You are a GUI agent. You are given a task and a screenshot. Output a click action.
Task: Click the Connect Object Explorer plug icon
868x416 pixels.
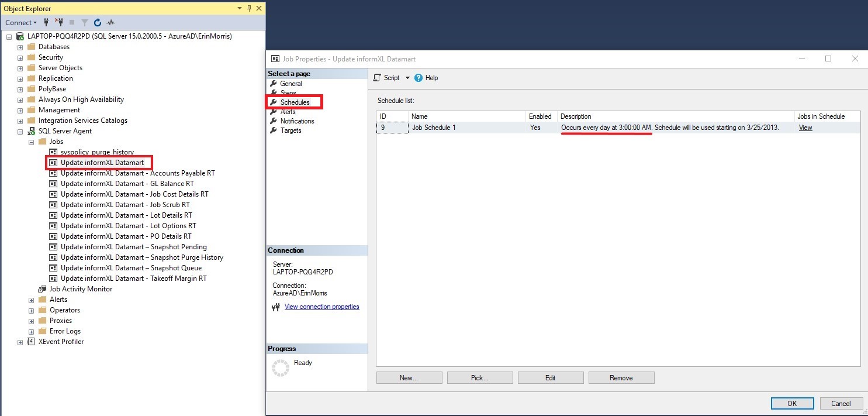tap(46, 22)
